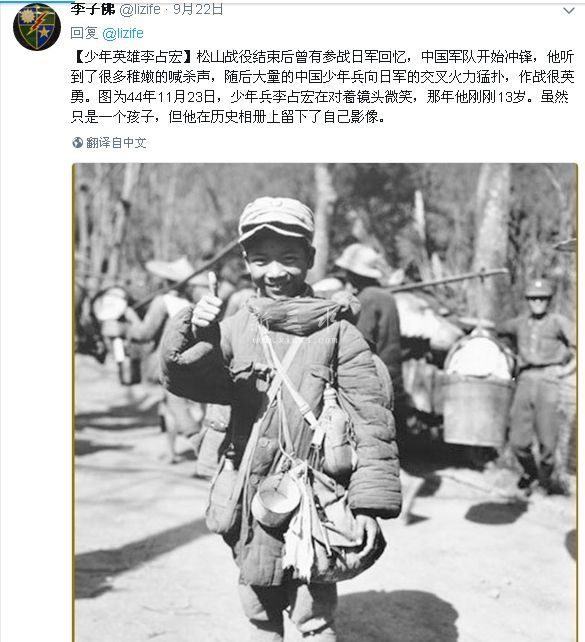Screen dimensions: 585x642
Task: Open display name 李子佛
Action: click(93, 9)
